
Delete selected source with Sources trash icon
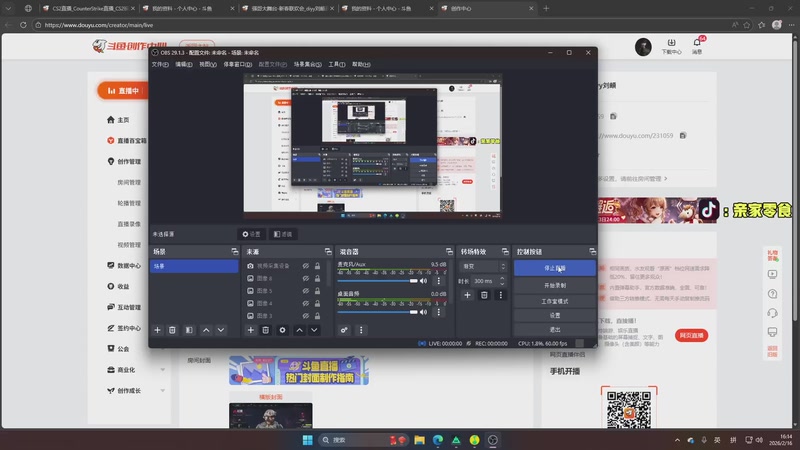(266, 330)
